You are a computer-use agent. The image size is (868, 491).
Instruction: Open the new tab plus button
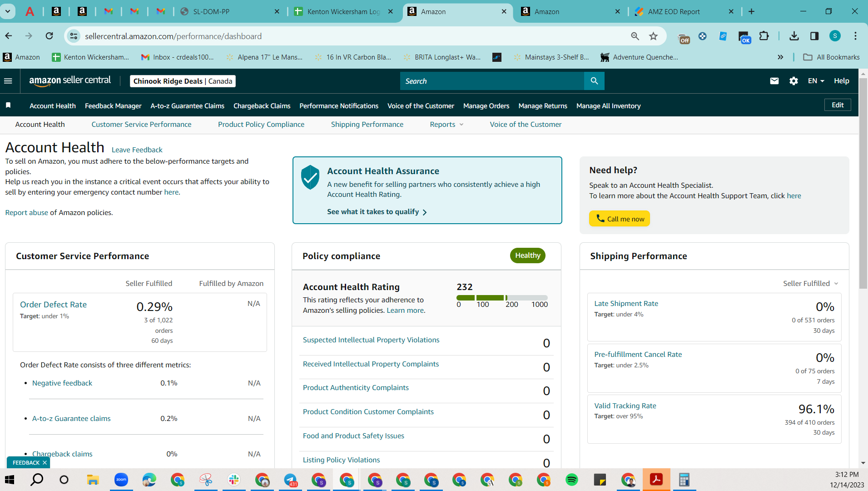point(751,11)
